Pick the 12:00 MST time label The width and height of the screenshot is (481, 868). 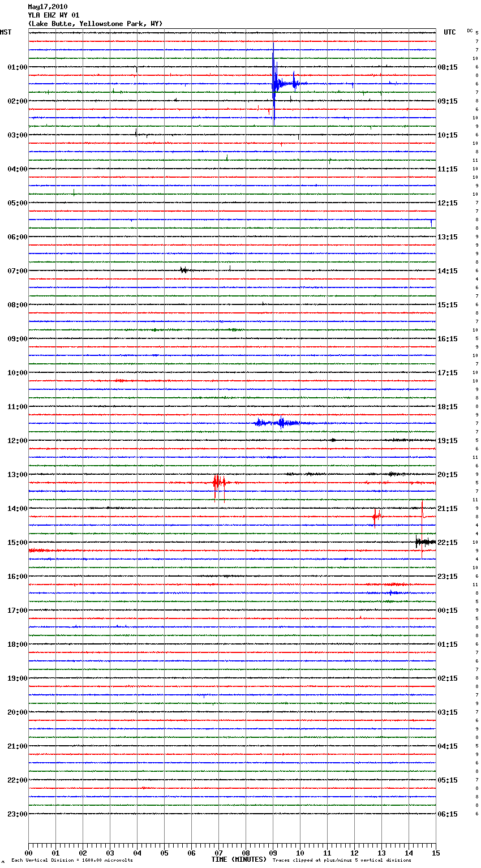coord(17,440)
